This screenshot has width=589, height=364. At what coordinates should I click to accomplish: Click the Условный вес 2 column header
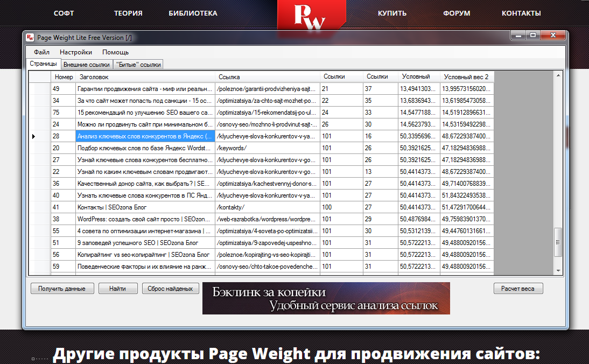[x=467, y=76]
